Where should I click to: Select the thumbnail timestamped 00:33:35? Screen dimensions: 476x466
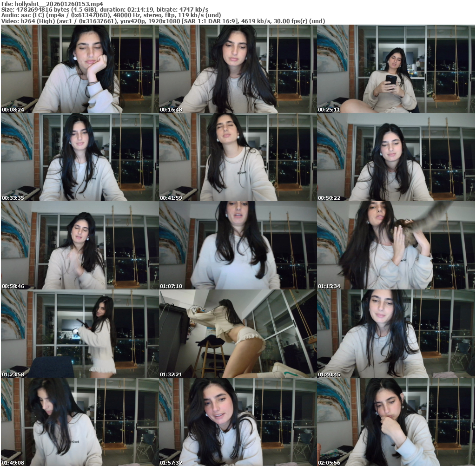pyautogui.click(x=79, y=157)
